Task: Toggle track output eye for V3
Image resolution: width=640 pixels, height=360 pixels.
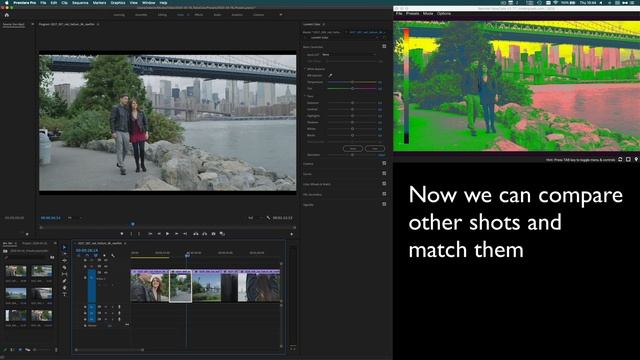Action: [x=106, y=260]
